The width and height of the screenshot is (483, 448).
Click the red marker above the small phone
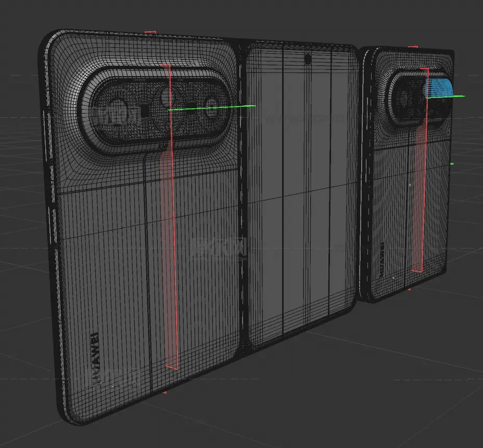pos(413,47)
